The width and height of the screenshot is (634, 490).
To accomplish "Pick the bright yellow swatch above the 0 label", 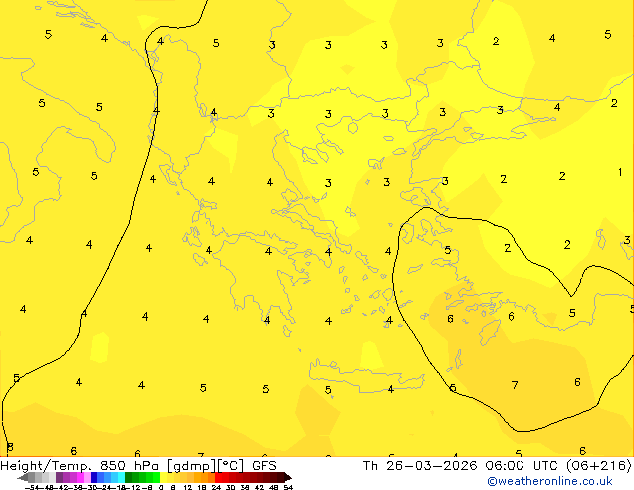I will click(164, 477).
